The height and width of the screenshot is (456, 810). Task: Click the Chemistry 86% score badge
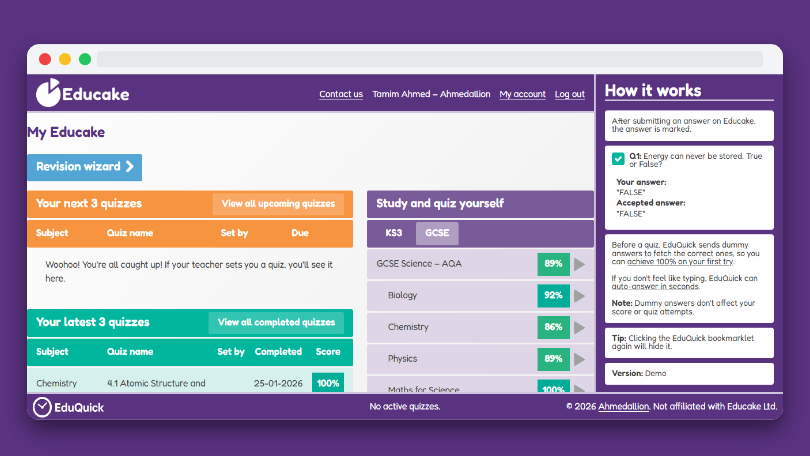pos(553,327)
